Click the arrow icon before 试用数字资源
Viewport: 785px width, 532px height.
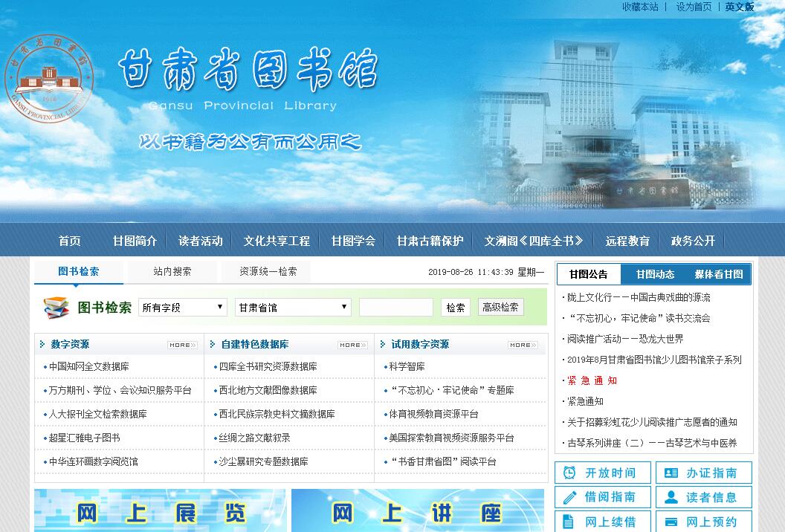coord(383,344)
